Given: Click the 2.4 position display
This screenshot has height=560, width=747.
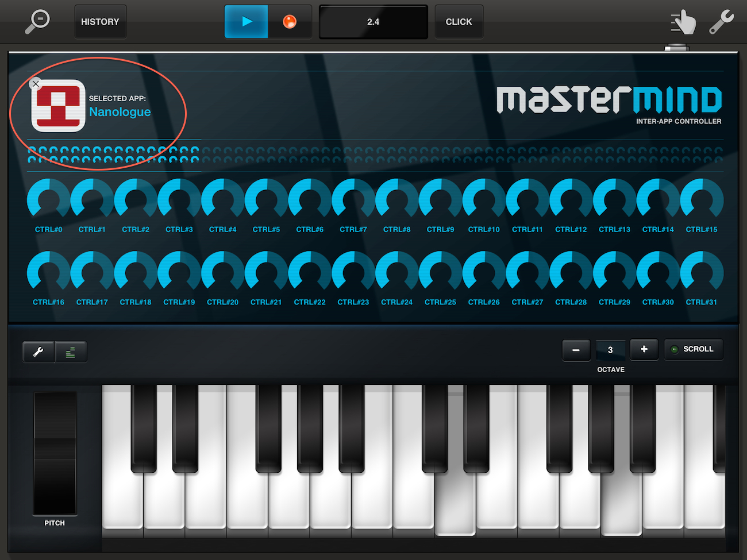Looking at the screenshot, I should pos(373,22).
